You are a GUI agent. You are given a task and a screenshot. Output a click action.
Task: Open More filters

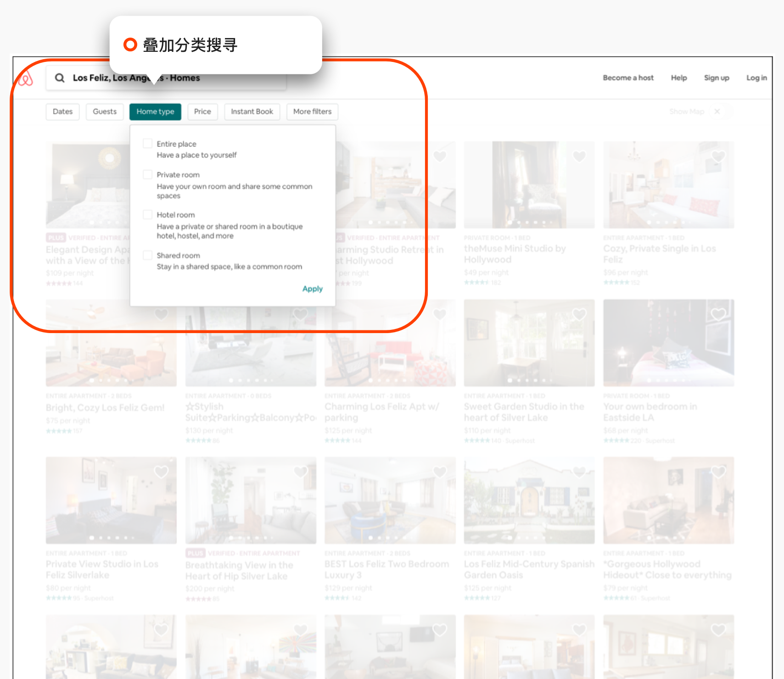pos(312,111)
